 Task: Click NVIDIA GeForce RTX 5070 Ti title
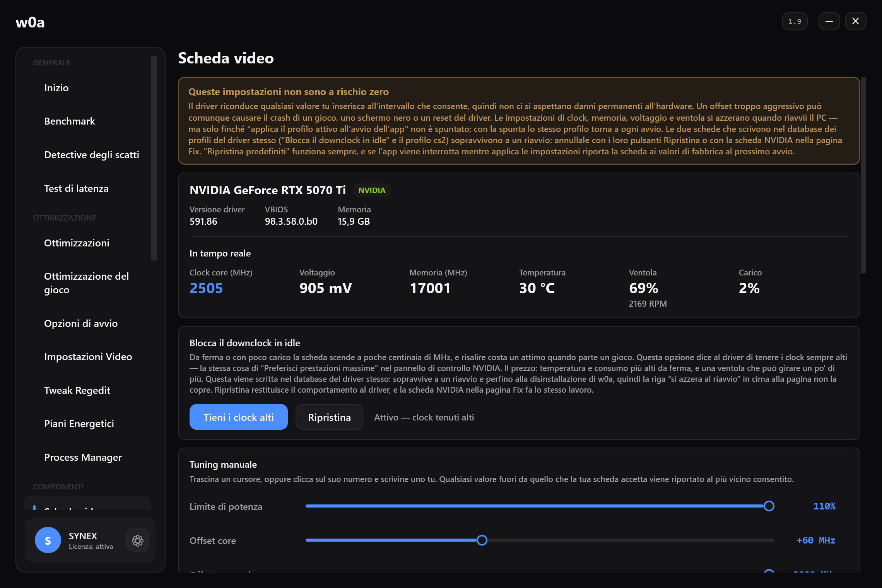(268, 190)
